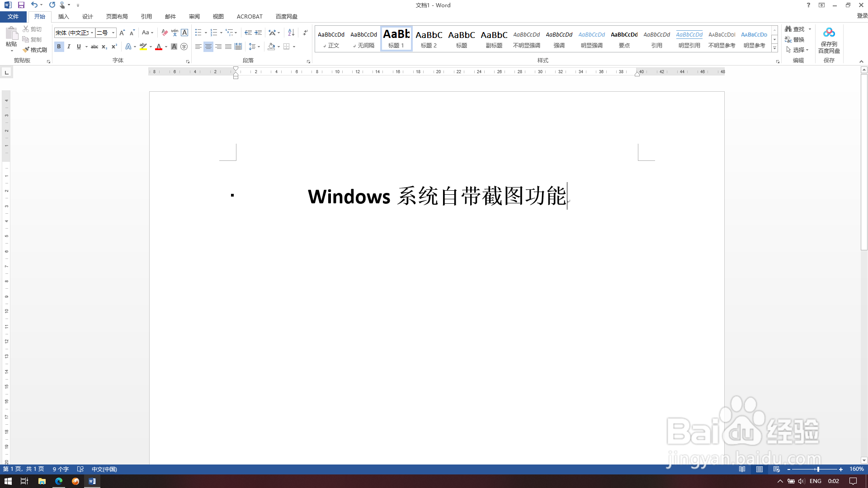Apply the 无间隔 no spacing style
The image size is (868, 488).
363,39
